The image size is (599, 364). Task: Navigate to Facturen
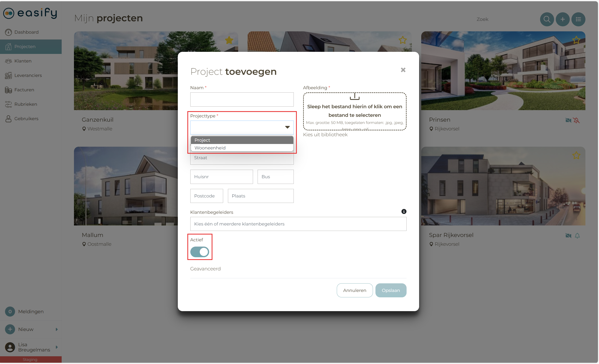coord(31,90)
